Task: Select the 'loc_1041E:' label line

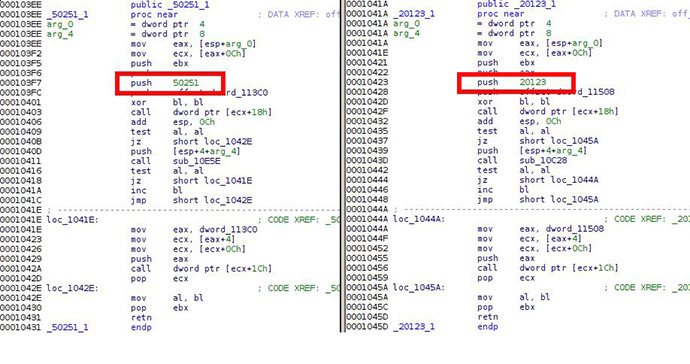Action: tap(73, 220)
